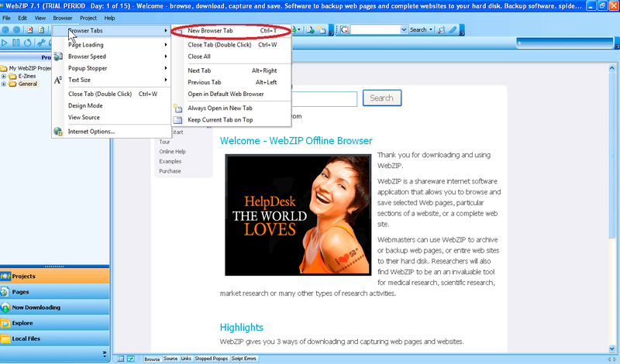Expand the General folder tree node
The height and width of the screenshot is (364, 620).
tap(4, 84)
